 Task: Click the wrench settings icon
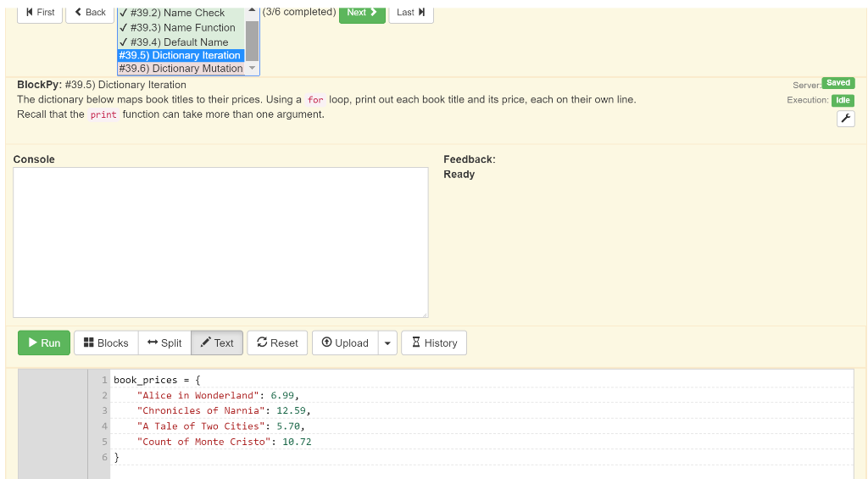point(845,119)
